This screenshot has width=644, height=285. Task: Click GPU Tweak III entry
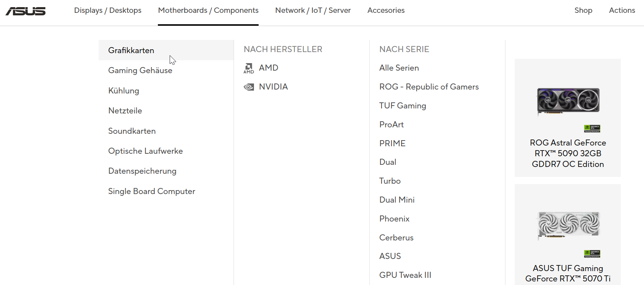pos(405,275)
